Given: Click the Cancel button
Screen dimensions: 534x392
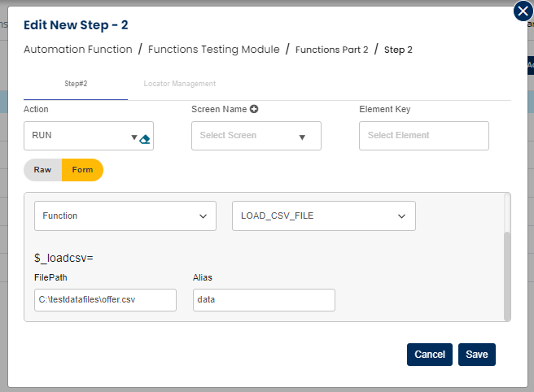Looking at the screenshot, I should (x=429, y=355).
